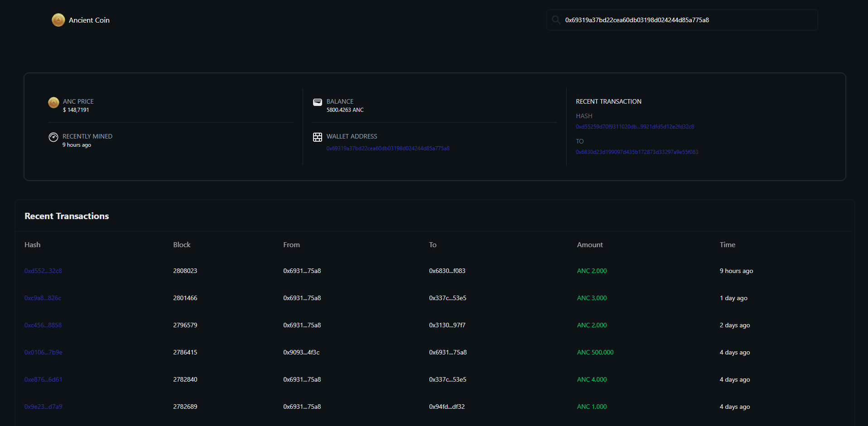The height and width of the screenshot is (426, 868).
Task: Click the ANC 500,000 amount
Action: [x=595, y=352]
